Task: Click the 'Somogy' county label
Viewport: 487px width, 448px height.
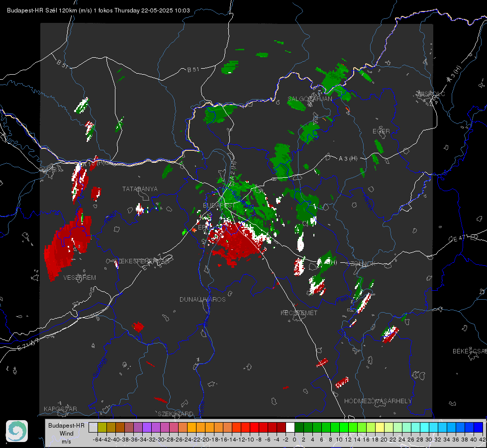Action: [x=99, y=367]
